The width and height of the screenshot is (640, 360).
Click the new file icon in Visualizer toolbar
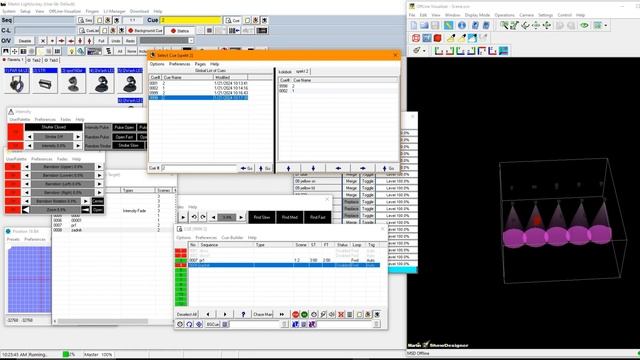pos(414,25)
